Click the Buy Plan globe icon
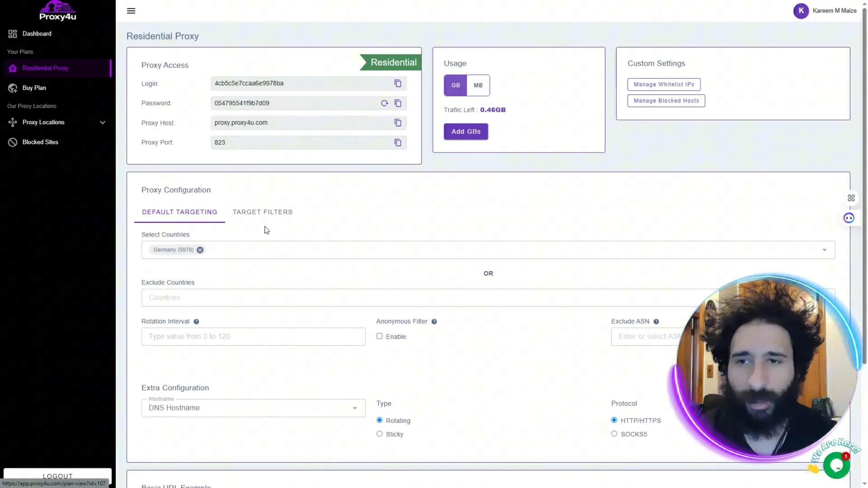The width and height of the screenshot is (868, 488). pyautogui.click(x=13, y=88)
